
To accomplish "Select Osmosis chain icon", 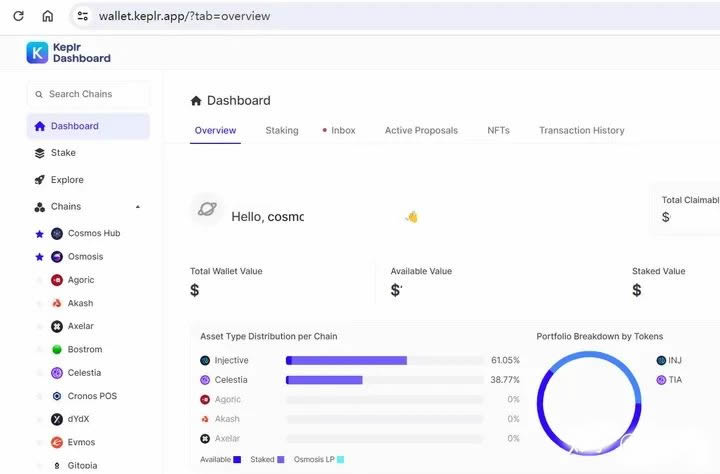I will (x=57, y=257).
